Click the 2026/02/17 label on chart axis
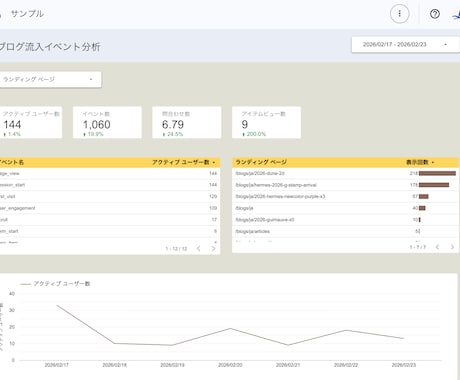The image size is (460, 380). pos(57,365)
